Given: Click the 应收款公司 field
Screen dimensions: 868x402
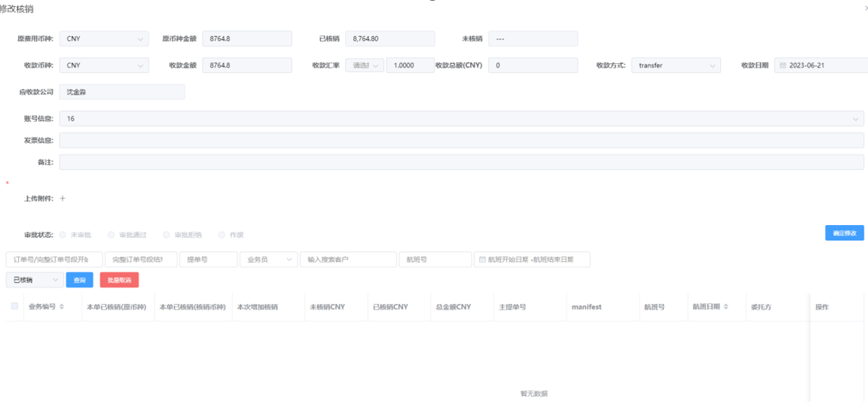Looking at the screenshot, I should coord(122,92).
